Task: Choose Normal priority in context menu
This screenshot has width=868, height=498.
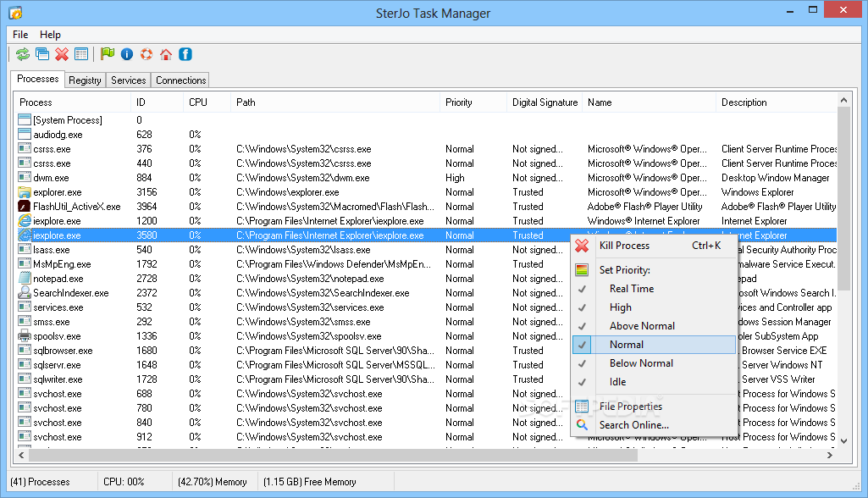Action: point(654,345)
